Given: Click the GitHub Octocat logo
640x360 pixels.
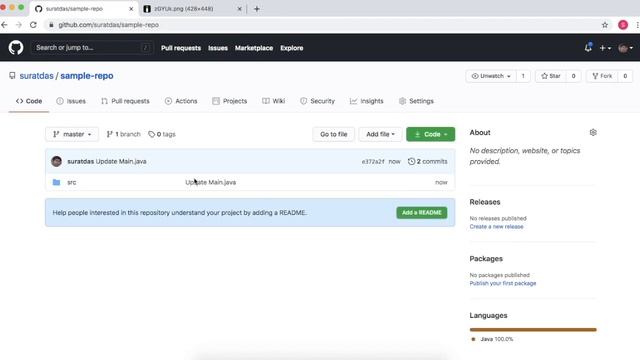Looking at the screenshot, I should (x=16, y=48).
